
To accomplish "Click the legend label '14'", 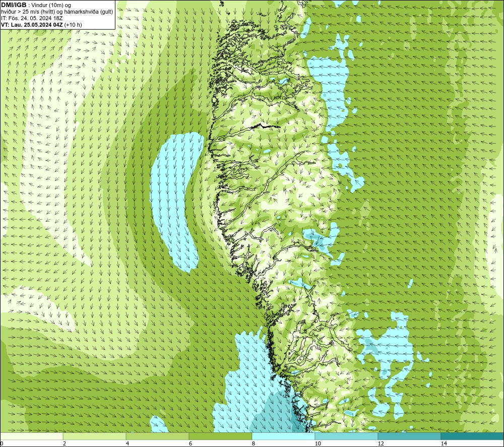I will coord(444,443).
